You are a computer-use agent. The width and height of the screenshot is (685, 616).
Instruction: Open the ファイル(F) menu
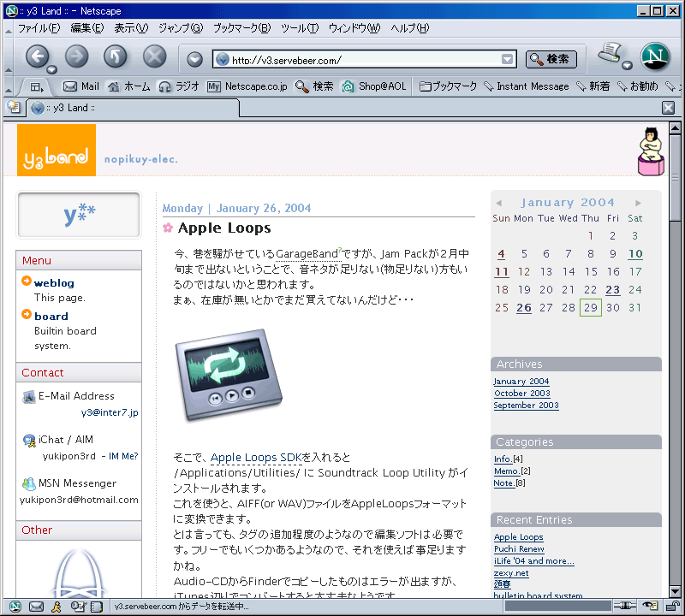pos(39,28)
